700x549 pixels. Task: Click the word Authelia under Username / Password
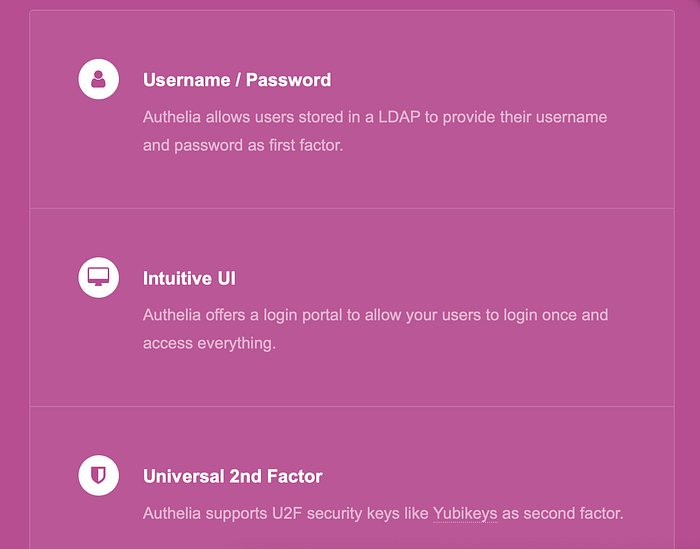(172, 117)
